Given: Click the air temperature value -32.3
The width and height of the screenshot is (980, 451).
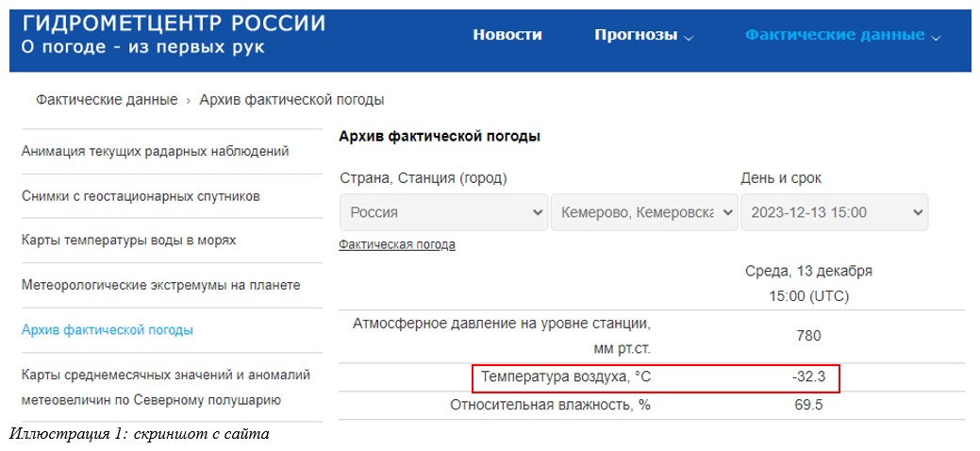Looking at the screenshot, I should (808, 377).
